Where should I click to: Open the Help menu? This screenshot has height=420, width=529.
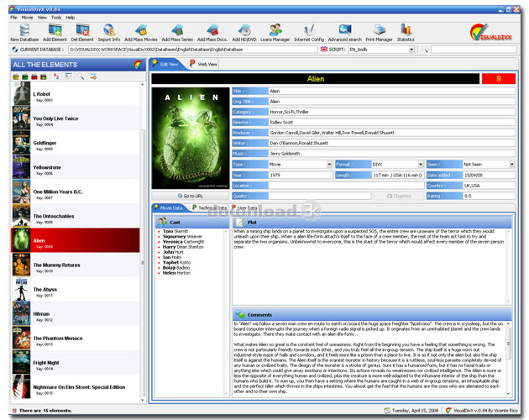pyautogui.click(x=71, y=18)
